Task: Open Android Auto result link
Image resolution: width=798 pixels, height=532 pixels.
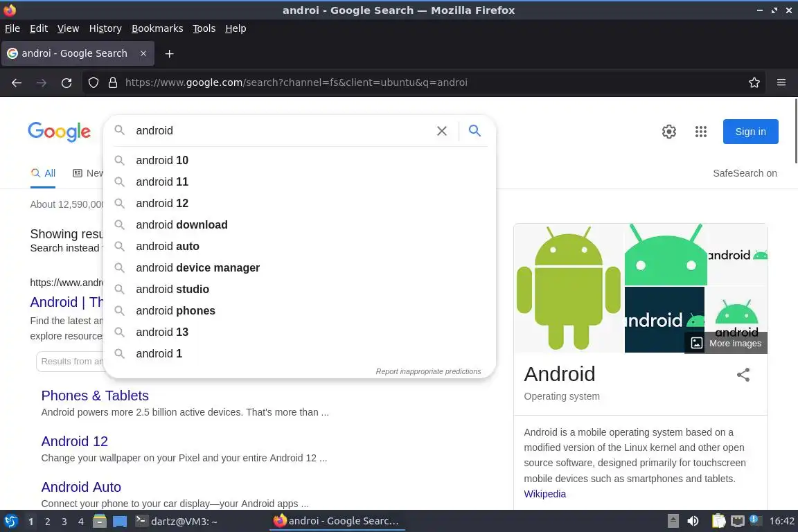Action: click(81, 487)
